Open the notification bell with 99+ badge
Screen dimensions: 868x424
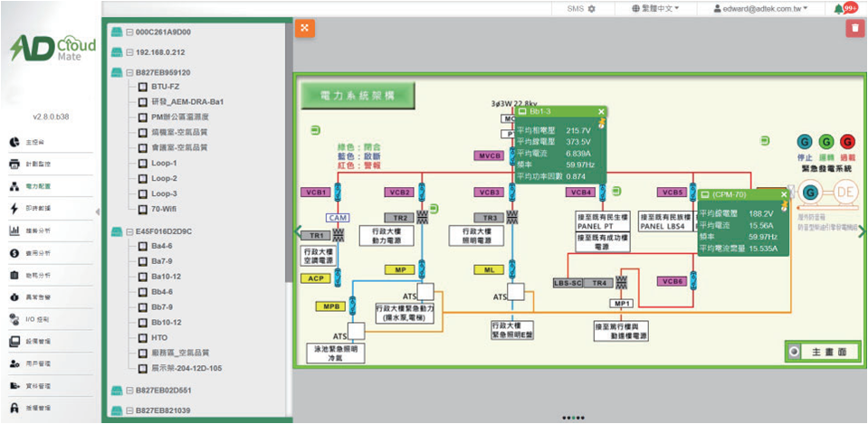coord(840,8)
